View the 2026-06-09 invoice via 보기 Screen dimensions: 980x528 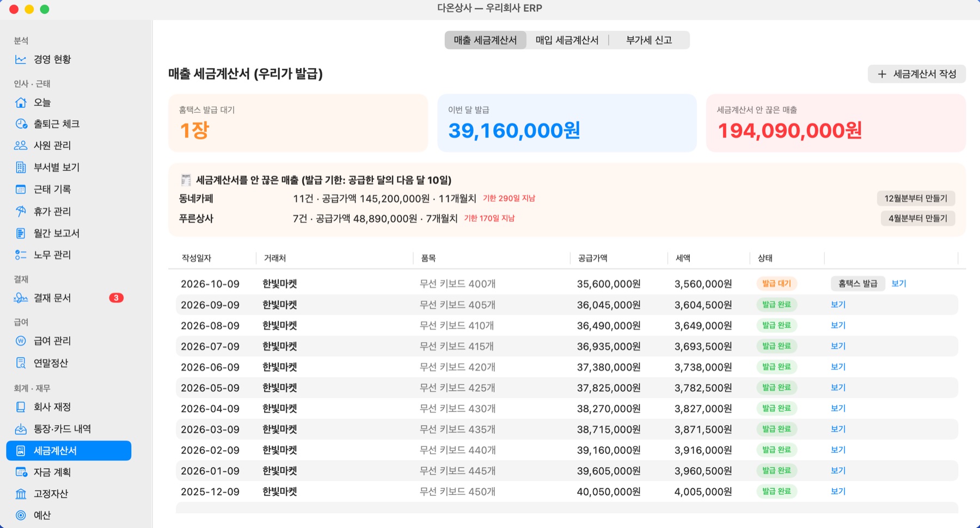(838, 367)
